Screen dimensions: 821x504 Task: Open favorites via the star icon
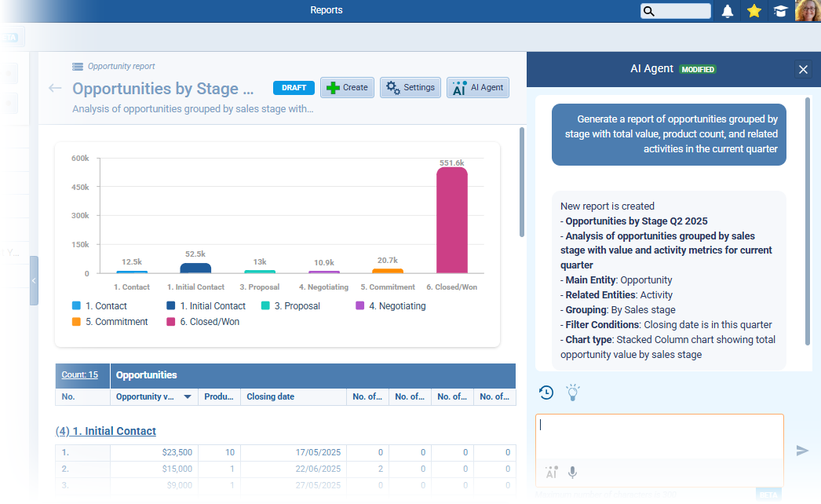(753, 11)
